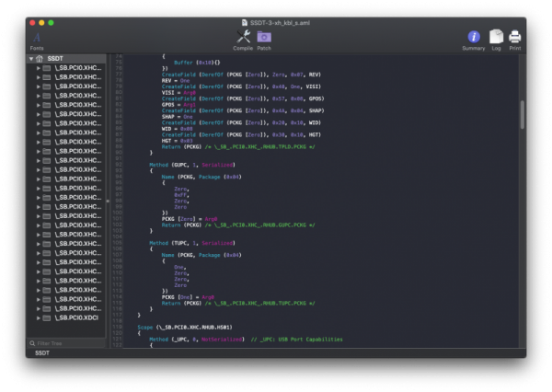The image size is (552, 392).
Task: Expand the first \_SB.PCI0.XHC tree item
Action: tap(38, 68)
